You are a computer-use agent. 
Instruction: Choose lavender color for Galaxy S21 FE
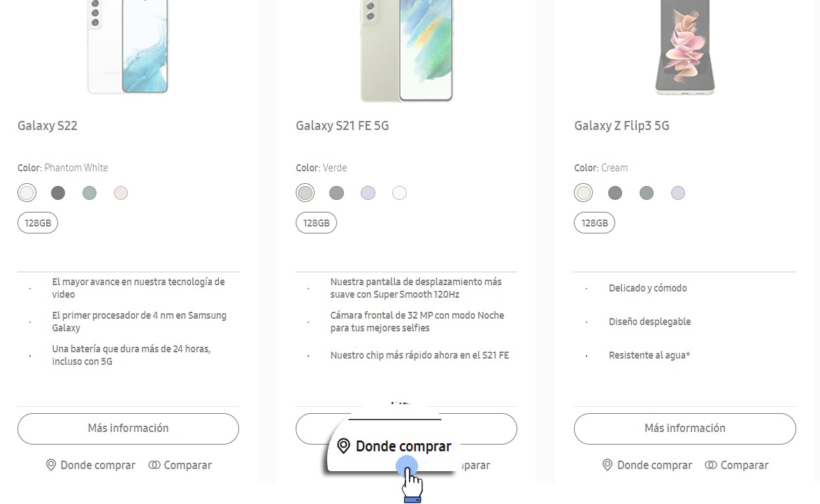pyautogui.click(x=368, y=193)
